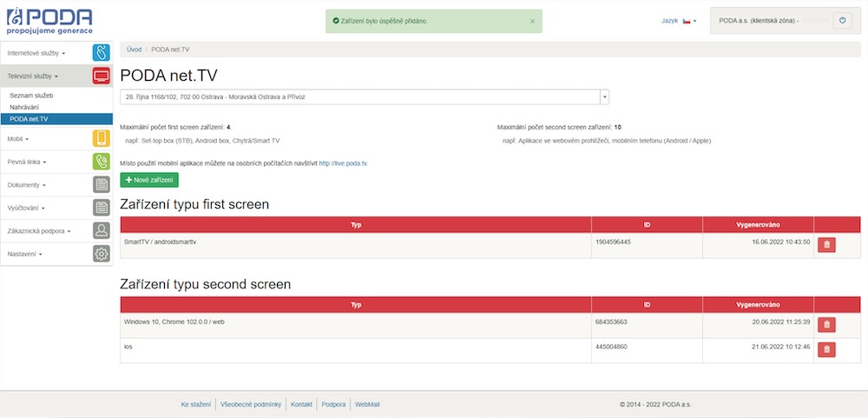The image size is (868, 418).
Task: Expand Dokumenty menu
Action: tap(27, 184)
